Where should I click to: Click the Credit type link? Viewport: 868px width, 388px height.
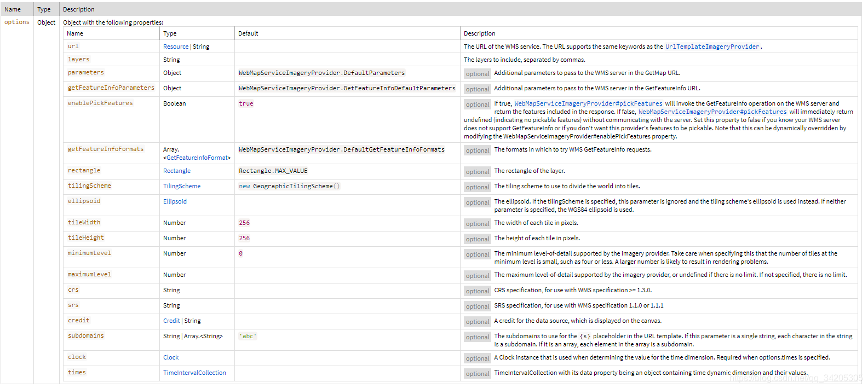coord(171,321)
